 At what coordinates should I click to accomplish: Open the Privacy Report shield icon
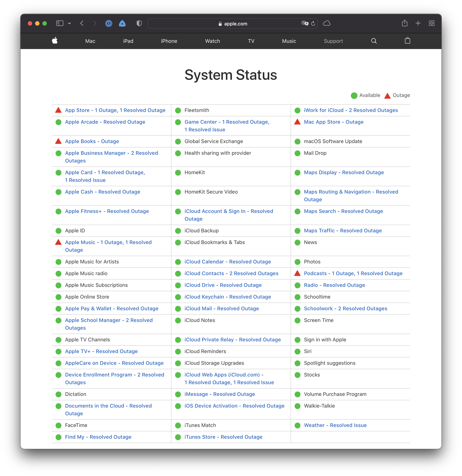(139, 23)
